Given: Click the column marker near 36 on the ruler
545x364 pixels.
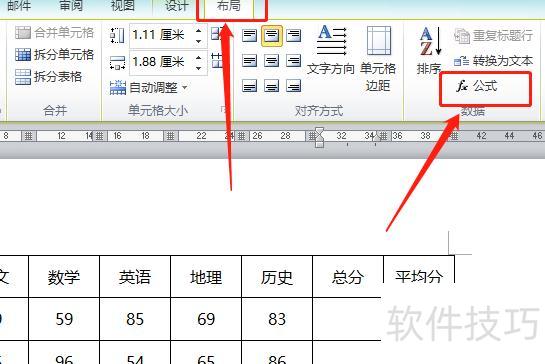Looking at the screenshot, I should tap(383, 136).
